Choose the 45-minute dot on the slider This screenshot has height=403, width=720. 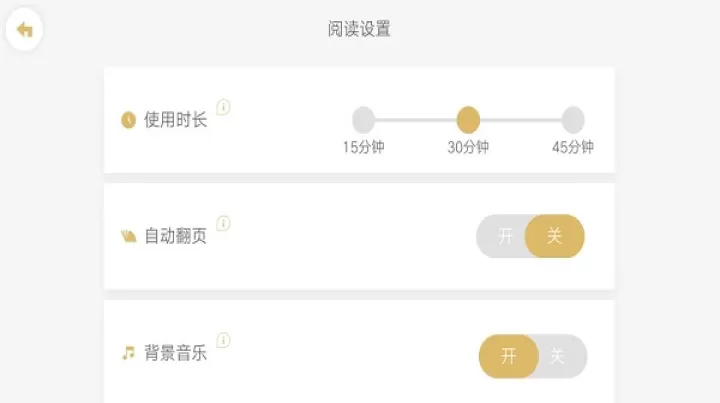[573, 120]
